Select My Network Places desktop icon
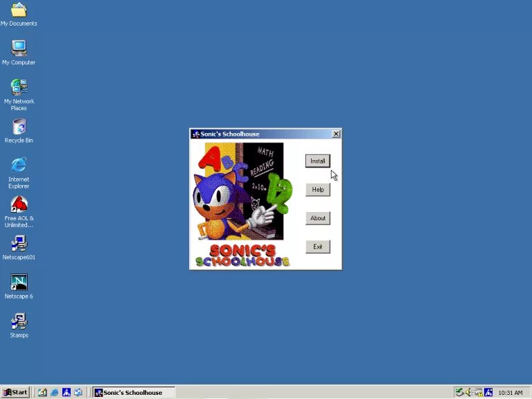 (19, 95)
